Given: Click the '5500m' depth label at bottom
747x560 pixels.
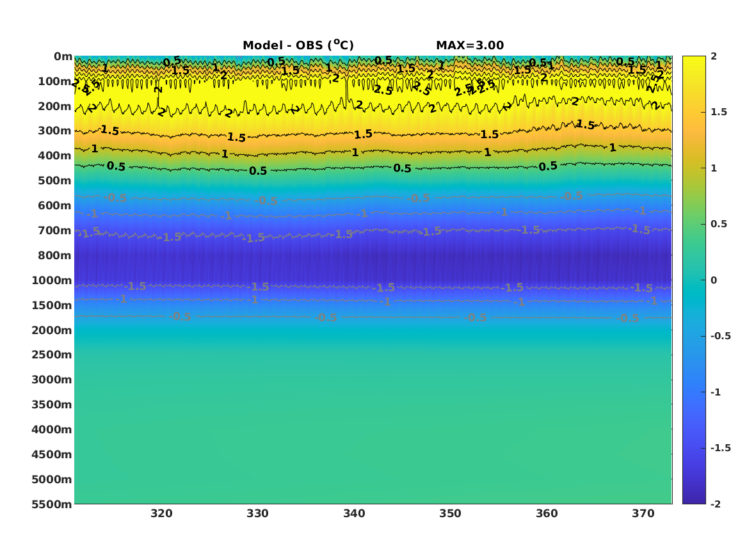Looking at the screenshot, I should tap(51, 504).
